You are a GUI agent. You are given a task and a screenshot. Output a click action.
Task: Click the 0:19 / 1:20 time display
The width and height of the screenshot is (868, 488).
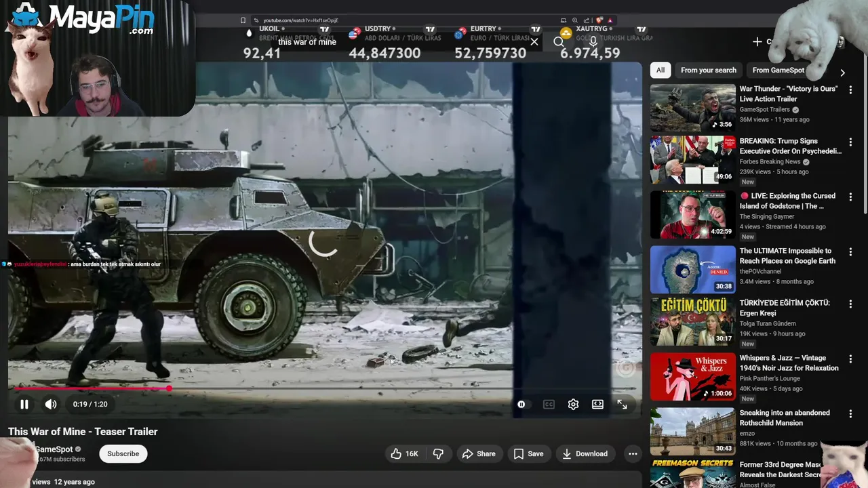click(x=90, y=404)
